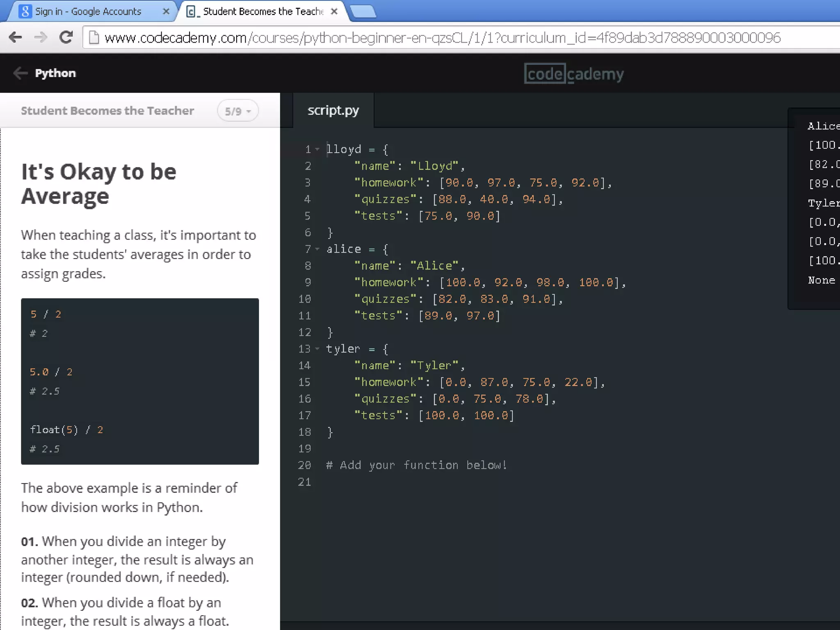Click the page icon in address bar
The width and height of the screenshot is (840, 630).
94,38
